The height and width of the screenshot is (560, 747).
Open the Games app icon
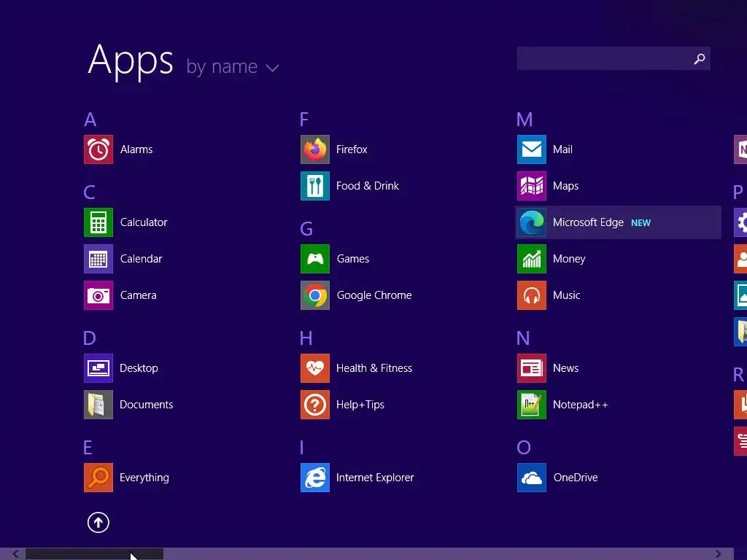tap(315, 259)
